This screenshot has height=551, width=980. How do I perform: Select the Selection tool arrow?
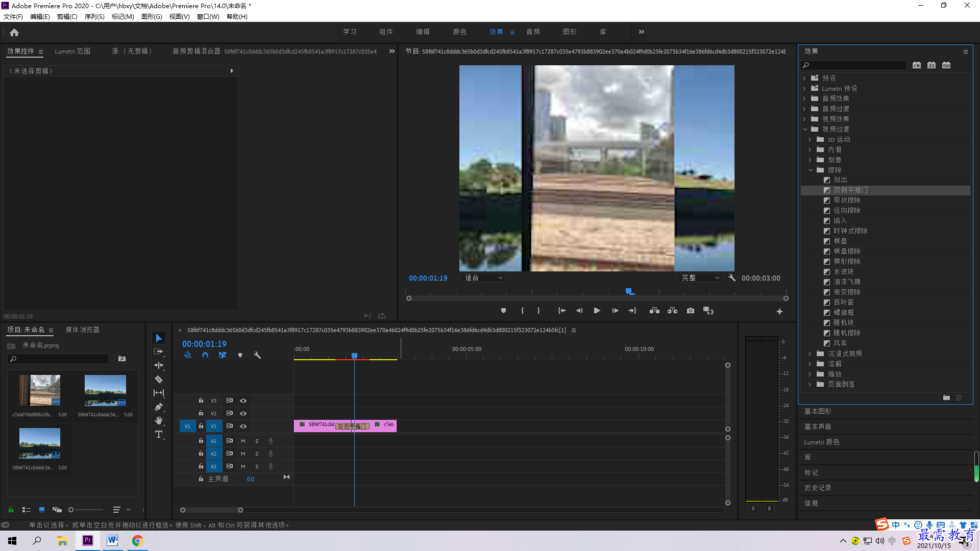[159, 338]
